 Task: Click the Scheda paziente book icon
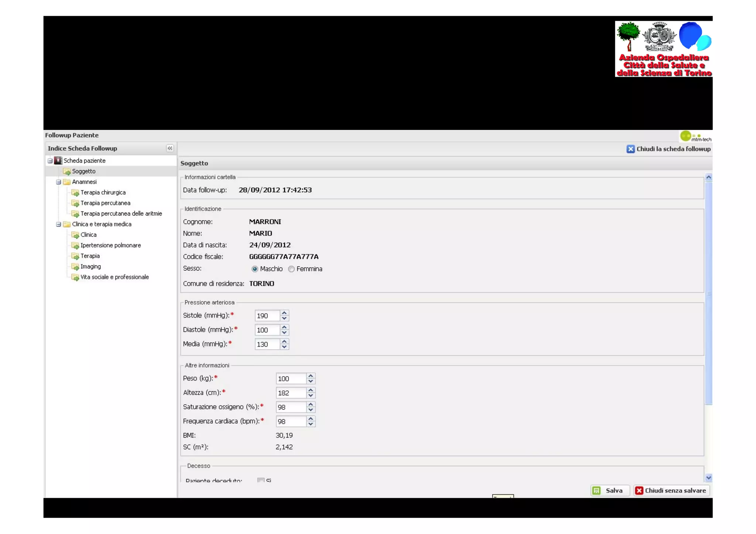(58, 161)
